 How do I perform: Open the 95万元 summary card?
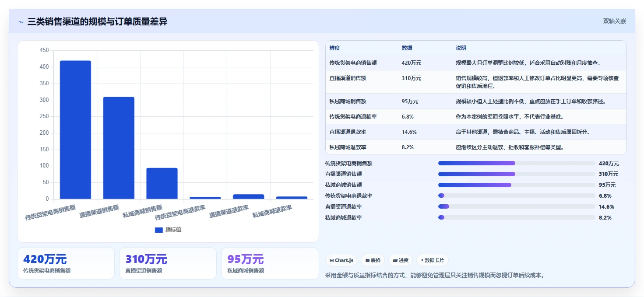270,263
